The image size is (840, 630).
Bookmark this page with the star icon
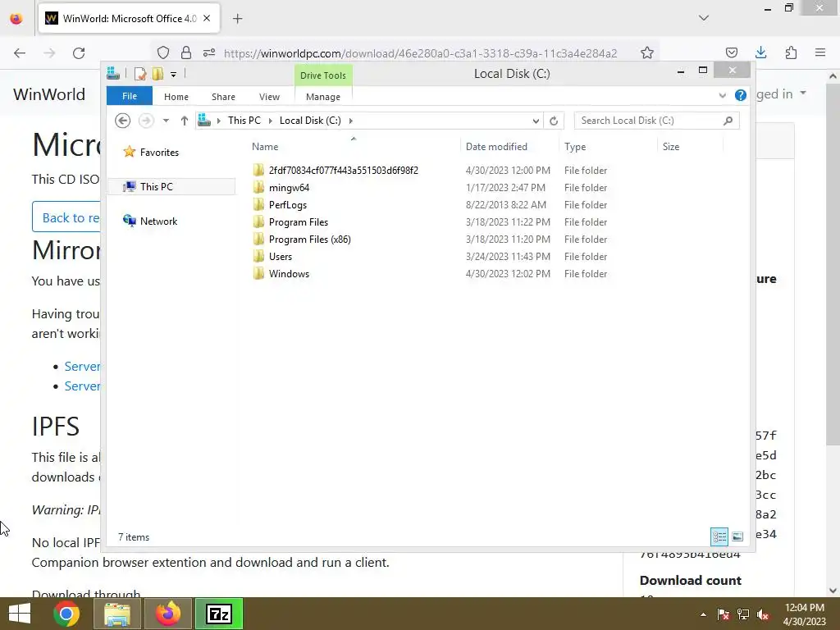pyautogui.click(x=647, y=52)
